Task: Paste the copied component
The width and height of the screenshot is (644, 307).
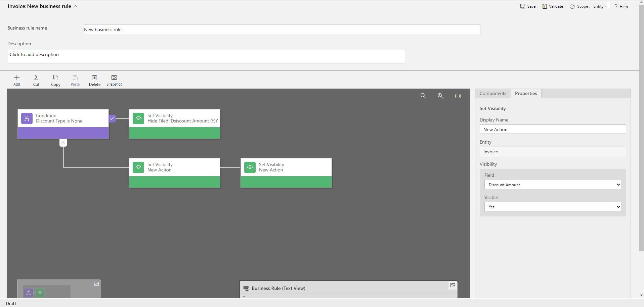Action: point(75,80)
